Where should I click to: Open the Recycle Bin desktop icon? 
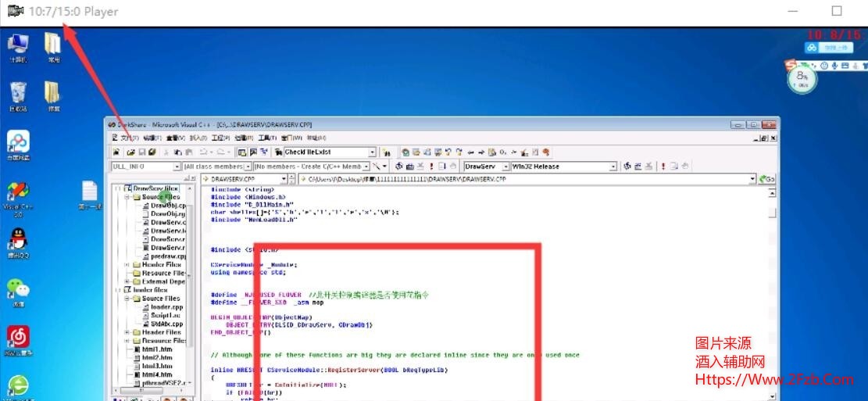(x=18, y=96)
